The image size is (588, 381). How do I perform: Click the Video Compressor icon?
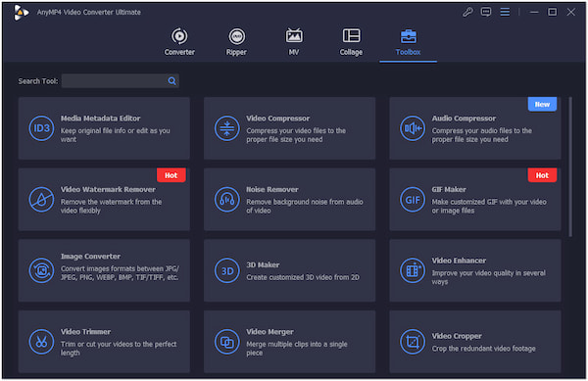(227, 128)
